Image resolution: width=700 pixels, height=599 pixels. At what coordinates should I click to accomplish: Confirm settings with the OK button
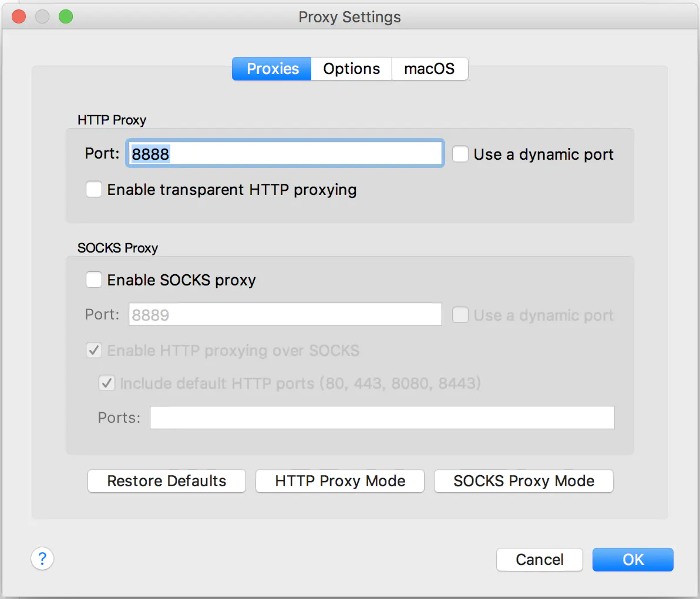632,560
